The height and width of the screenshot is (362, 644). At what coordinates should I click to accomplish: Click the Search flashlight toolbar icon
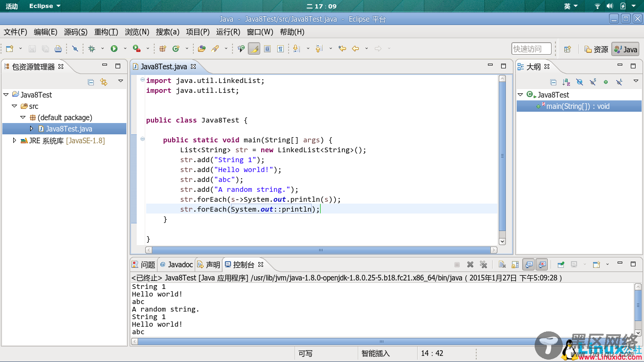215,49
